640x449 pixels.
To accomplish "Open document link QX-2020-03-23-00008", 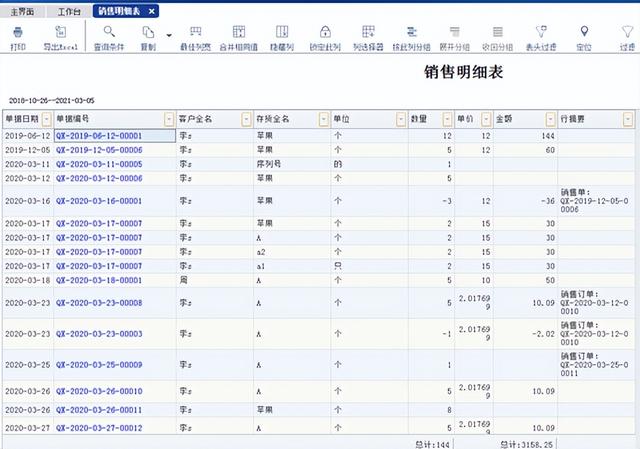I will click(x=98, y=302).
